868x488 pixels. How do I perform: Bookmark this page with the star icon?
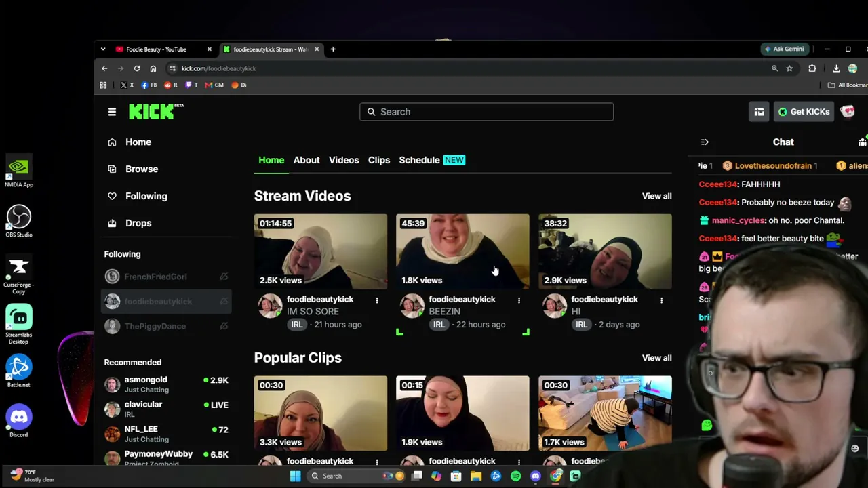pyautogui.click(x=789, y=68)
